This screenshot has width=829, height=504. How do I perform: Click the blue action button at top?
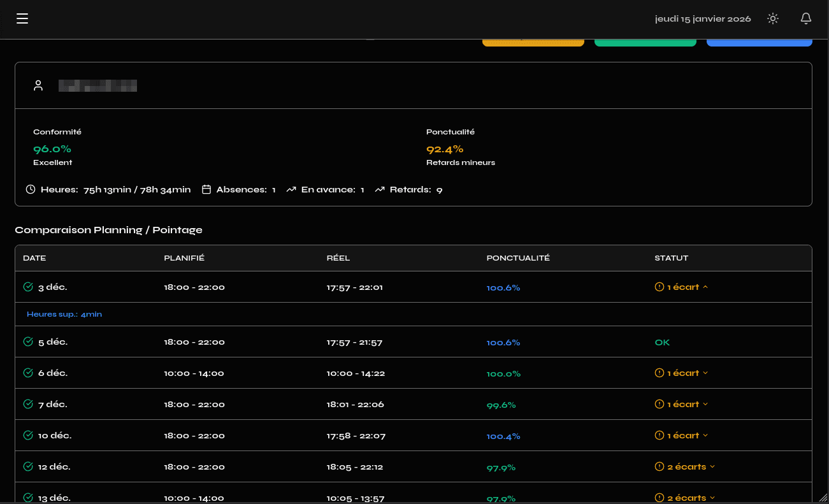tap(759, 42)
